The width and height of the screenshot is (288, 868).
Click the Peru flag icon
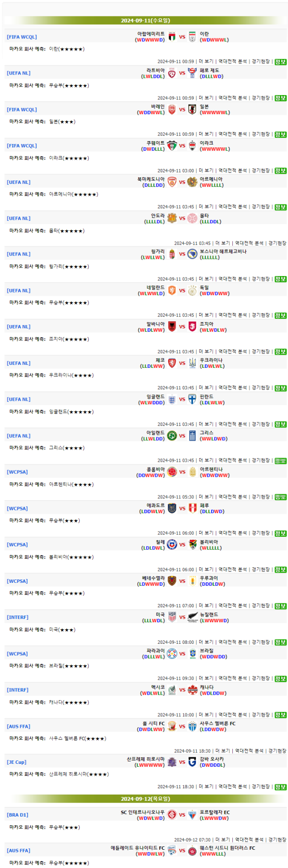(192, 508)
